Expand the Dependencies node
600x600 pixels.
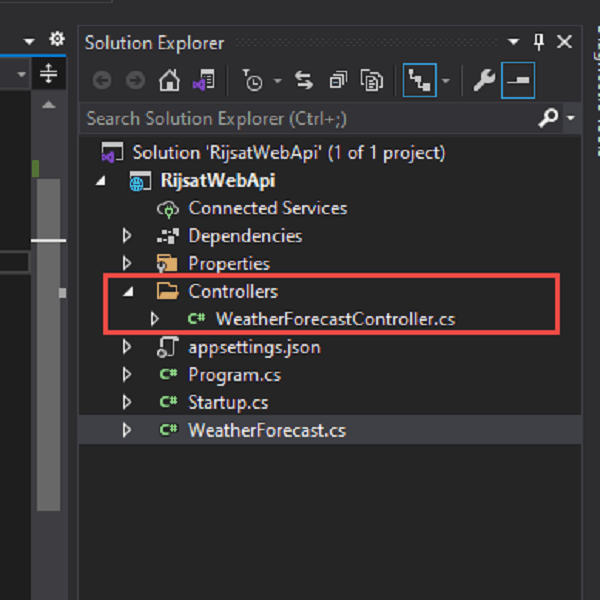127,236
